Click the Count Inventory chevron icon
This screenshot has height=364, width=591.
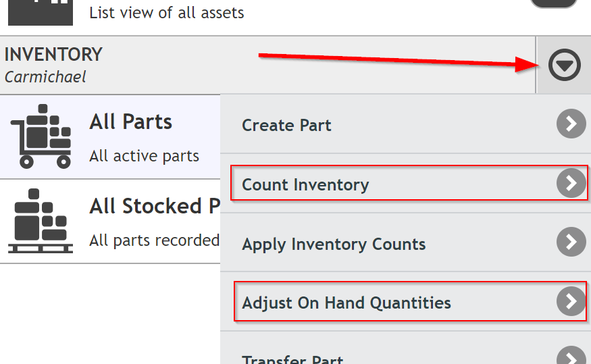click(x=571, y=183)
